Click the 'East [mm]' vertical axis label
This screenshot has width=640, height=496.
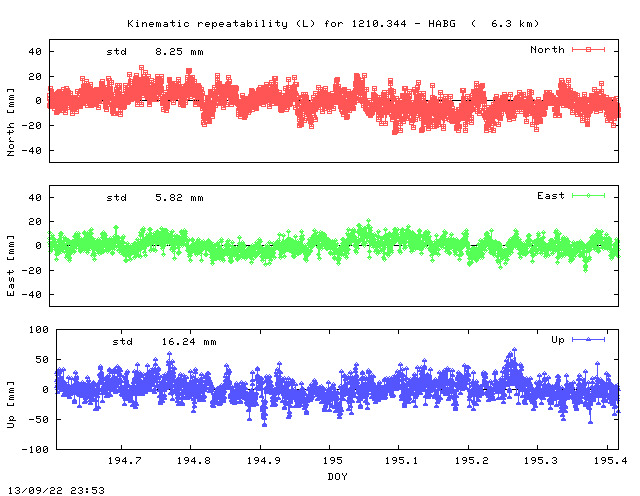coord(11,266)
